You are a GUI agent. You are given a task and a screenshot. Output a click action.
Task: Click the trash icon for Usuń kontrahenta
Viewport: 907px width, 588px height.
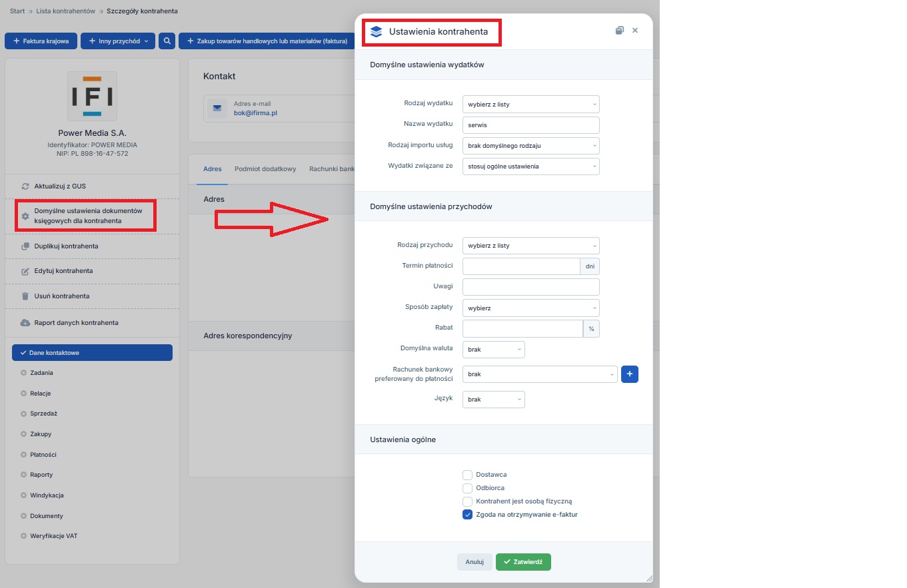pos(25,296)
